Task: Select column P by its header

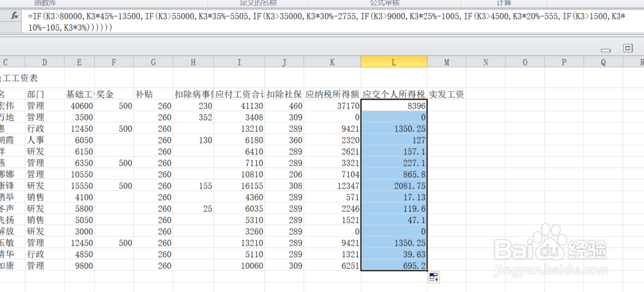Action: [564, 62]
